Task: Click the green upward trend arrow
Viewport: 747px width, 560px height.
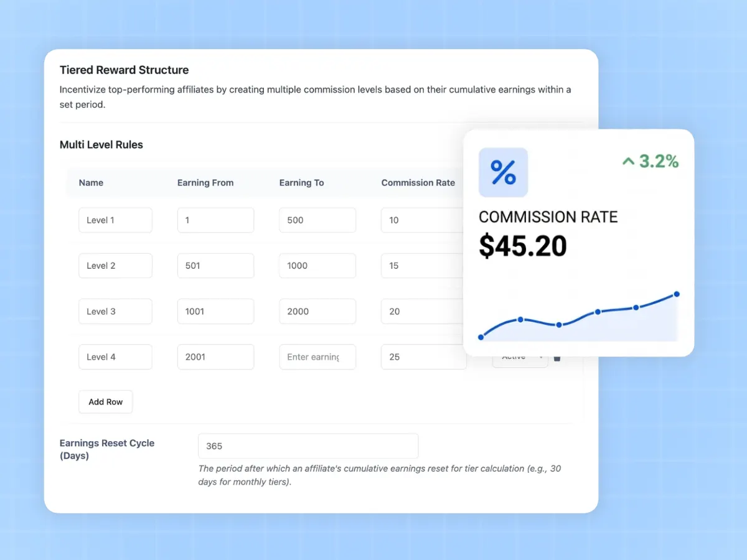Action: pos(627,161)
